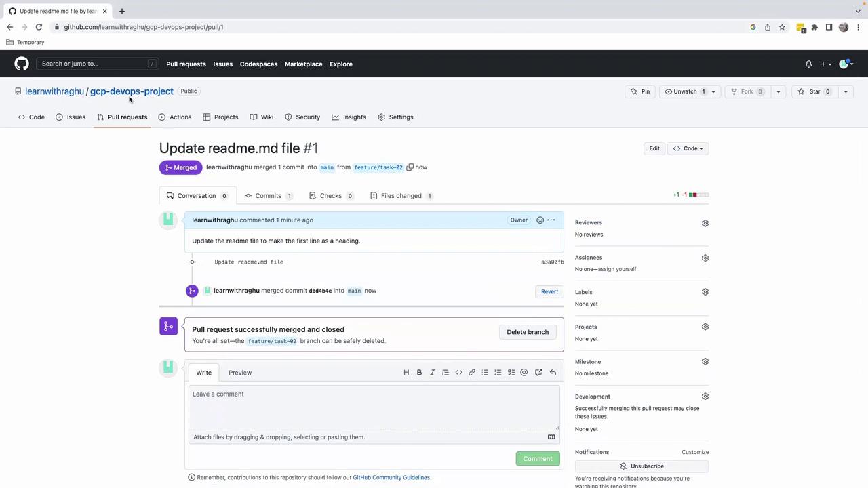Open GitHub Community Guidelines link
Image resolution: width=868 pixels, height=488 pixels.
coord(391,478)
